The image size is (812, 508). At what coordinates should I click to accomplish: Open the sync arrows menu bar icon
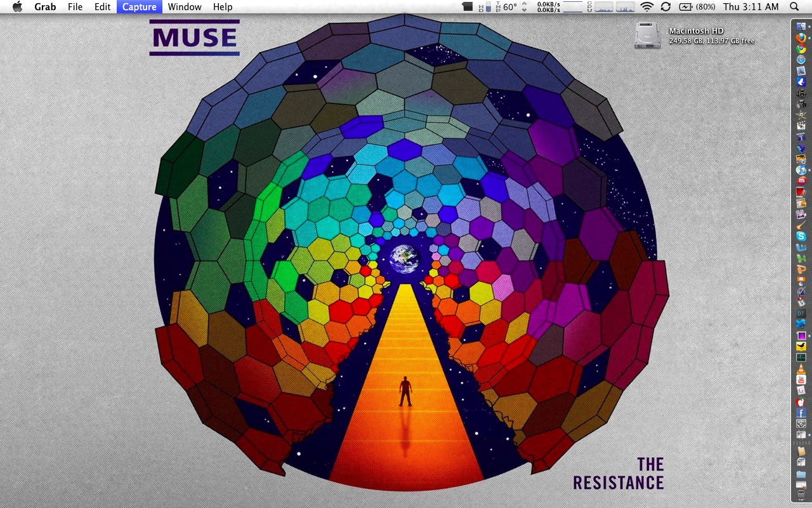coord(665,6)
